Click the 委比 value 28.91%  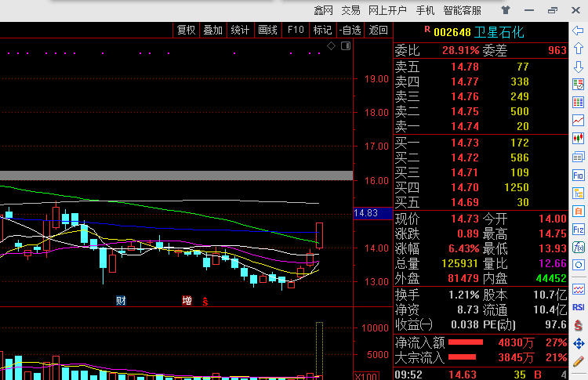click(461, 50)
